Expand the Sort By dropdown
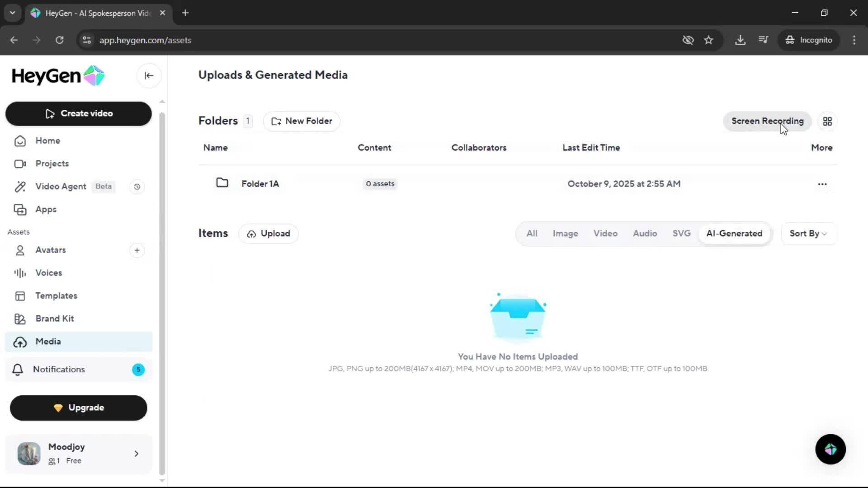The height and width of the screenshot is (488, 868). tap(808, 234)
